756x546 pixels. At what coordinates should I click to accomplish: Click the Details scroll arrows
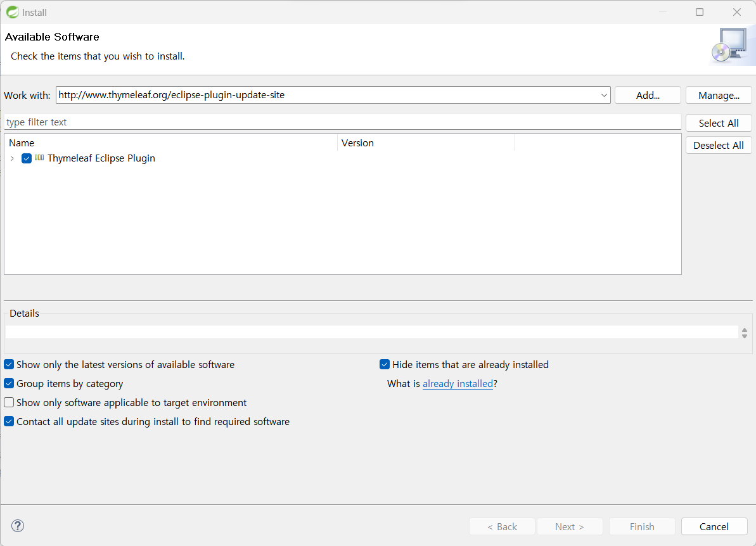[745, 333]
